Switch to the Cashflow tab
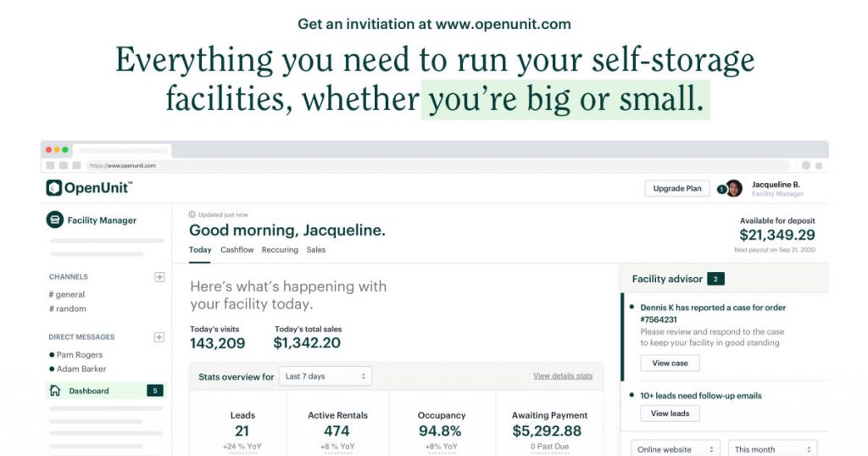 (237, 250)
